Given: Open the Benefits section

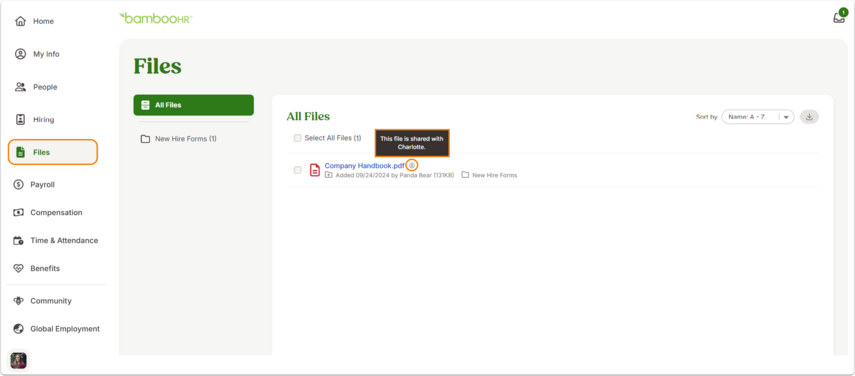Looking at the screenshot, I should (37, 268).
